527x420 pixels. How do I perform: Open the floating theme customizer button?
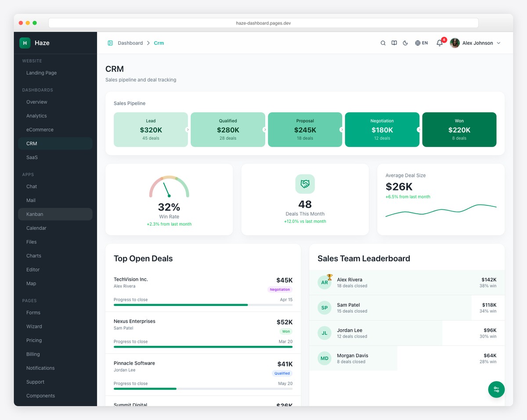(x=496, y=389)
